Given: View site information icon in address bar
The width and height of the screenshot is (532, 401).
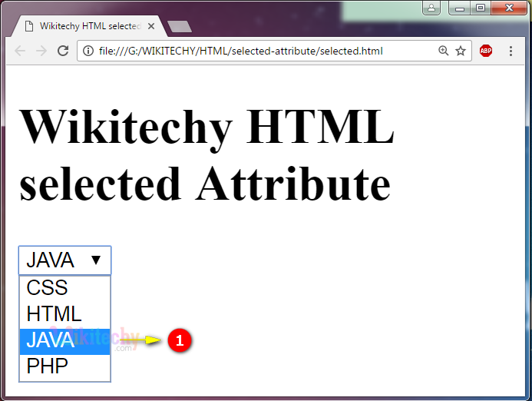Looking at the screenshot, I should 88,51.
